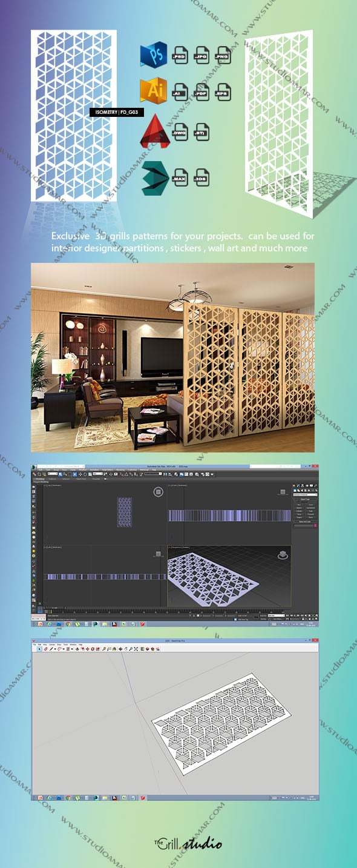The height and width of the screenshot is (868, 357).
Task: Click the SketchUp Pro window title
Action: 176,640
